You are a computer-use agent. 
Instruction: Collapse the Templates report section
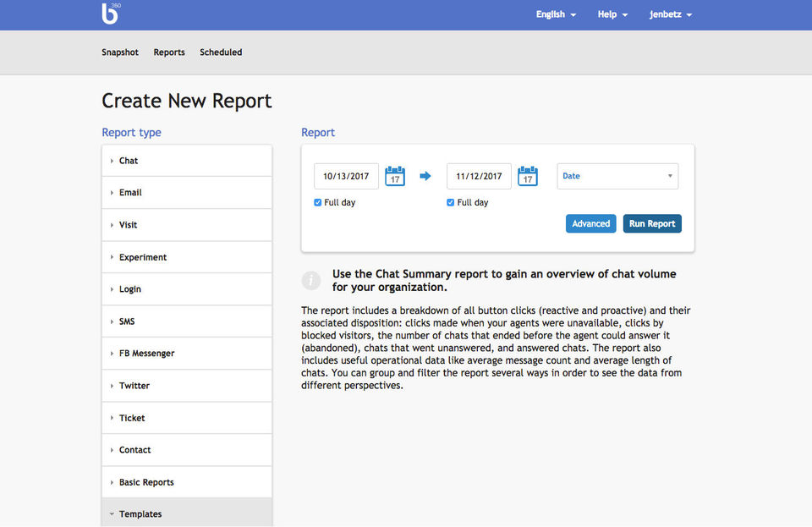click(140, 514)
